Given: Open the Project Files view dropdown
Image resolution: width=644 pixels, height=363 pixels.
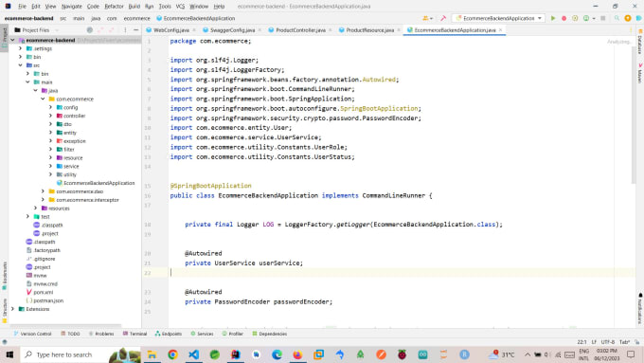Looking at the screenshot, I should pyautogui.click(x=37, y=30).
